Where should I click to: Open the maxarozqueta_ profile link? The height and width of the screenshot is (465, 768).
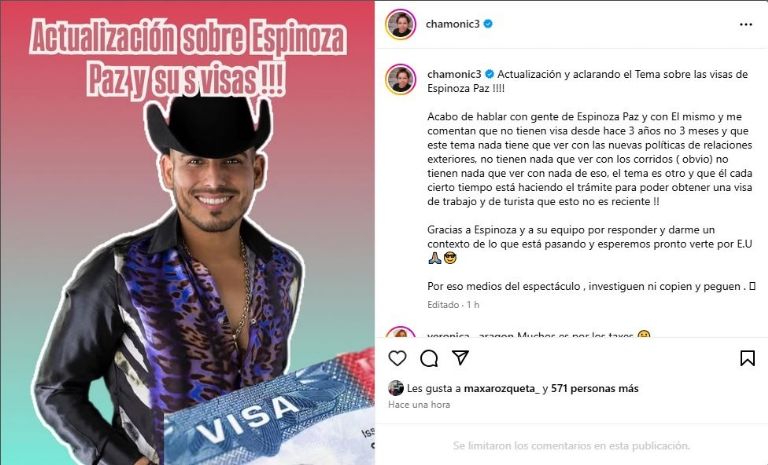click(502, 389)
